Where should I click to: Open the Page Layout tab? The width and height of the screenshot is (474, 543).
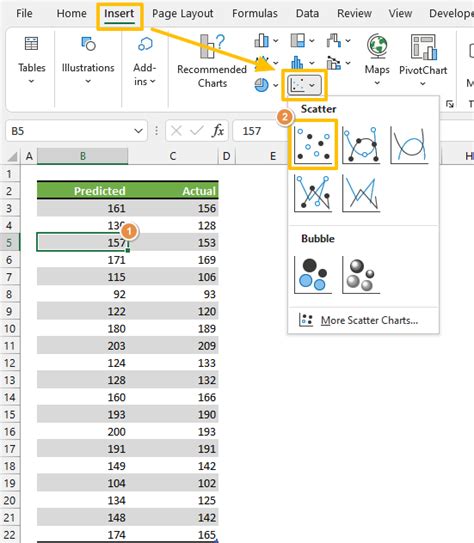tap(182, 14)
